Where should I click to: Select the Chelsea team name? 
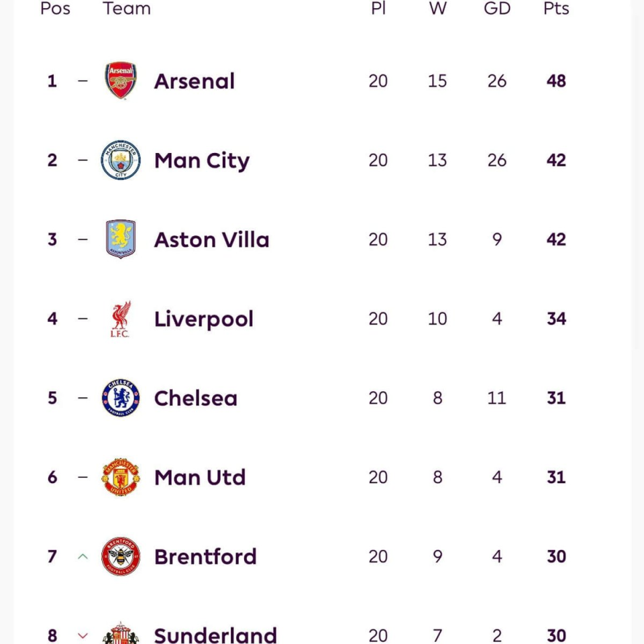(x=196, y=398)
